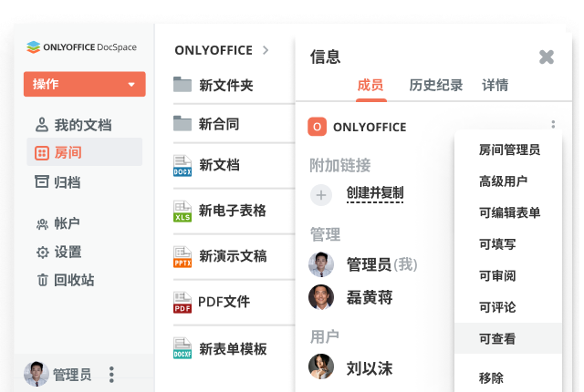
Task: Click the 管理员 name at sidebar bottom
Action: point(72,375)
